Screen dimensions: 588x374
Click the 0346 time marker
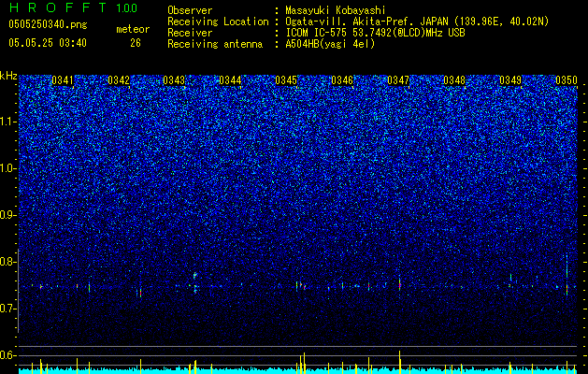coord(342,80)
